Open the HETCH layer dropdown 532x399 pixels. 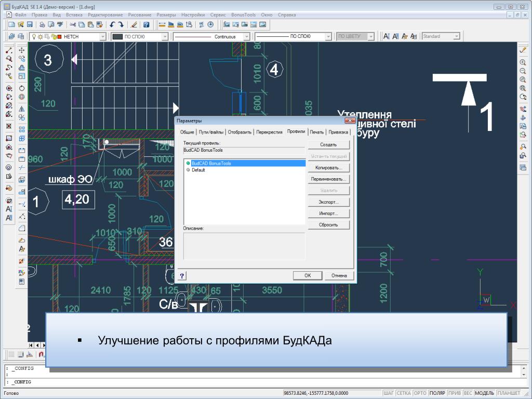click(x=102, y=37)
